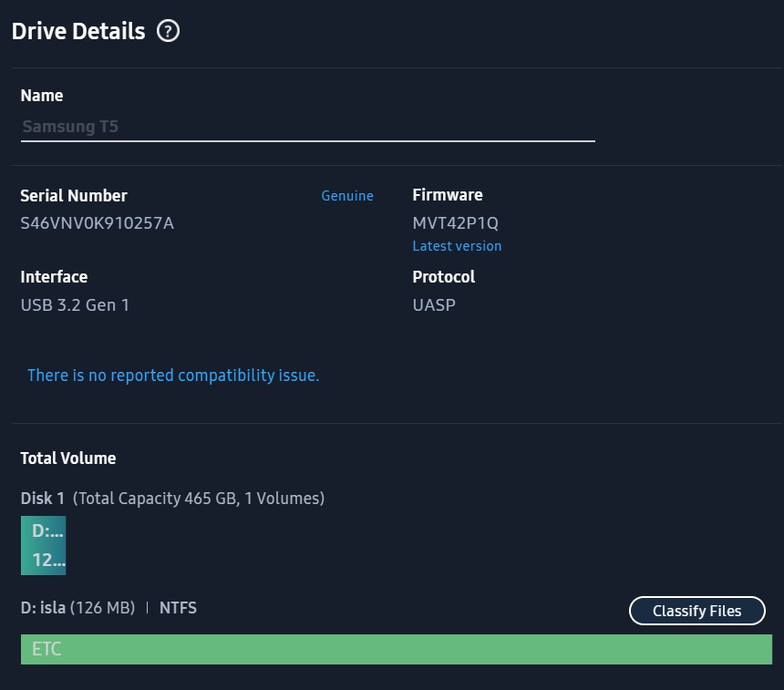Click the Classify Files button
The image size is (784, 690).
tap(697, 611)
